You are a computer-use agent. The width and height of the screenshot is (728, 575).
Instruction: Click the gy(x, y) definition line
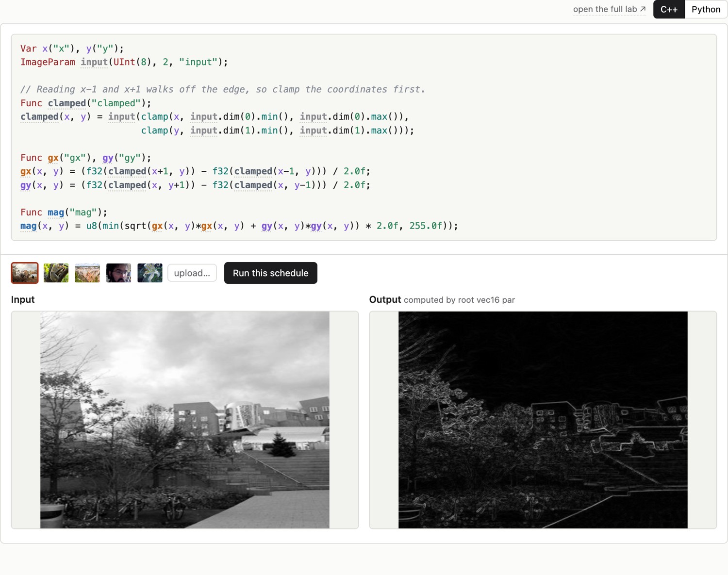point(196,185)
